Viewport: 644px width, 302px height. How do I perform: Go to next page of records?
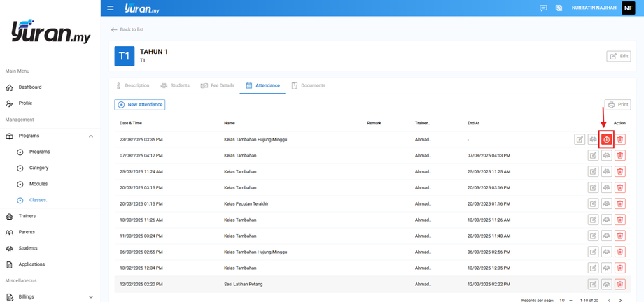click(620, 300)
